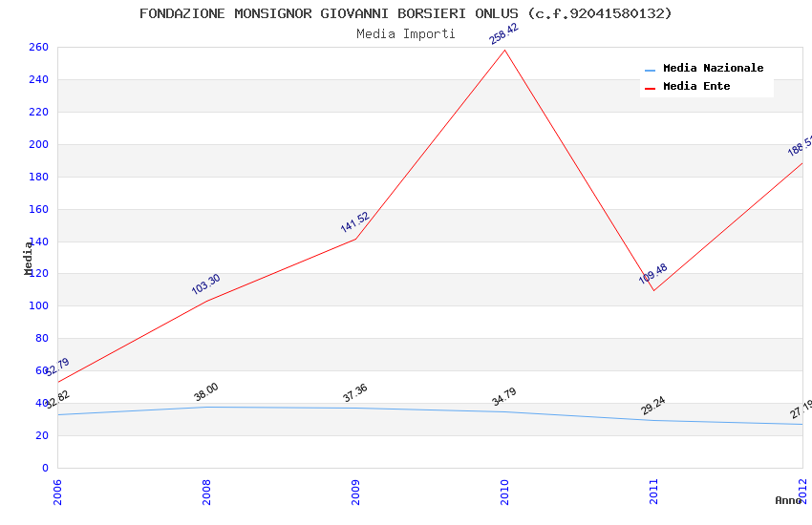Screen dimensions: 812x525
Task: Click the 2010 x-axis year label
Action: coord(505,492)
